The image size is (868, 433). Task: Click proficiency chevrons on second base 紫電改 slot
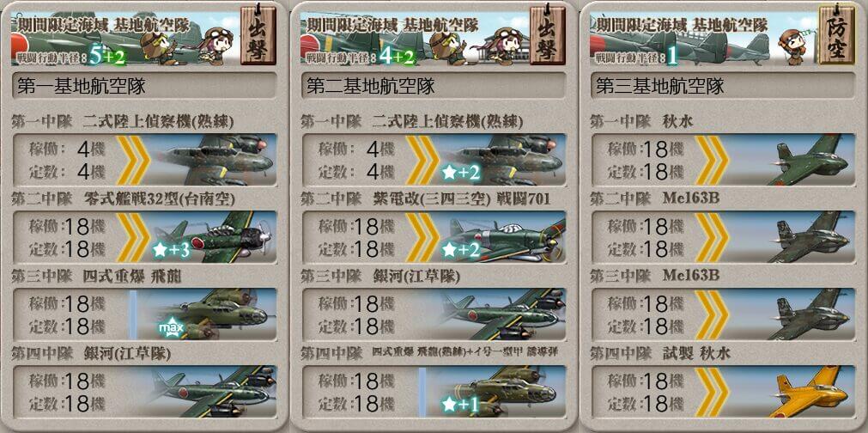[422, 237]
